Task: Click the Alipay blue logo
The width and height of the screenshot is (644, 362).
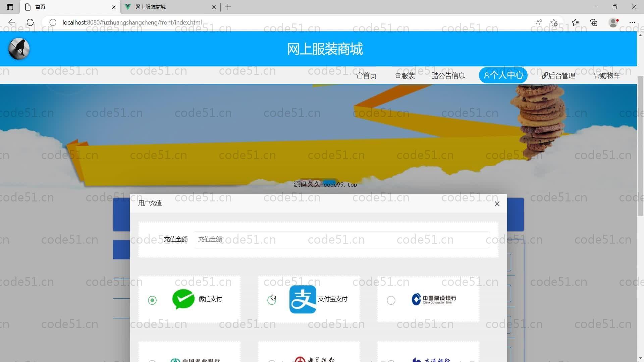Action: 303,299
